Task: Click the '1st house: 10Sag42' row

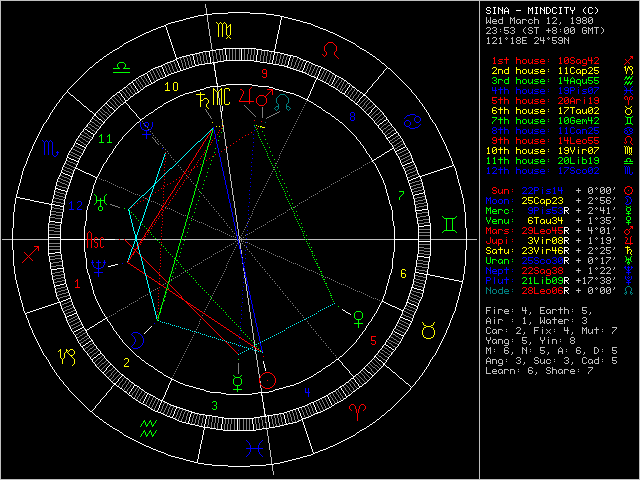Action: pos(562,61)
